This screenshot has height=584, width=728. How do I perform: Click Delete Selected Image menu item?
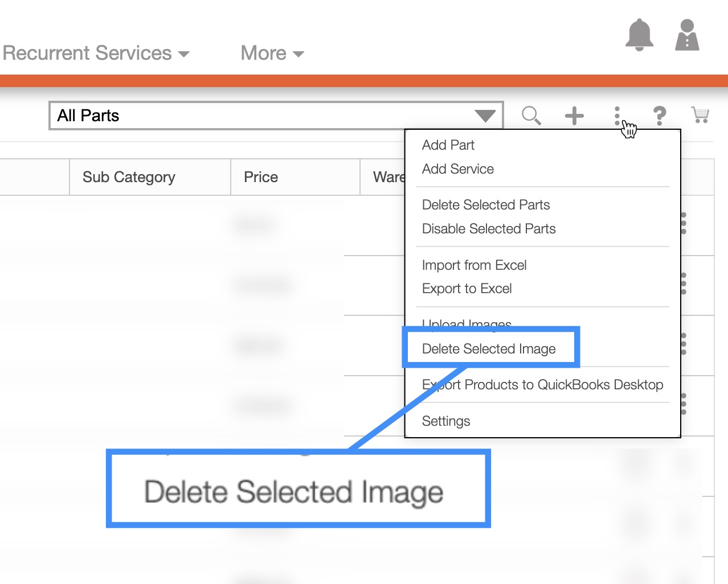489,349
